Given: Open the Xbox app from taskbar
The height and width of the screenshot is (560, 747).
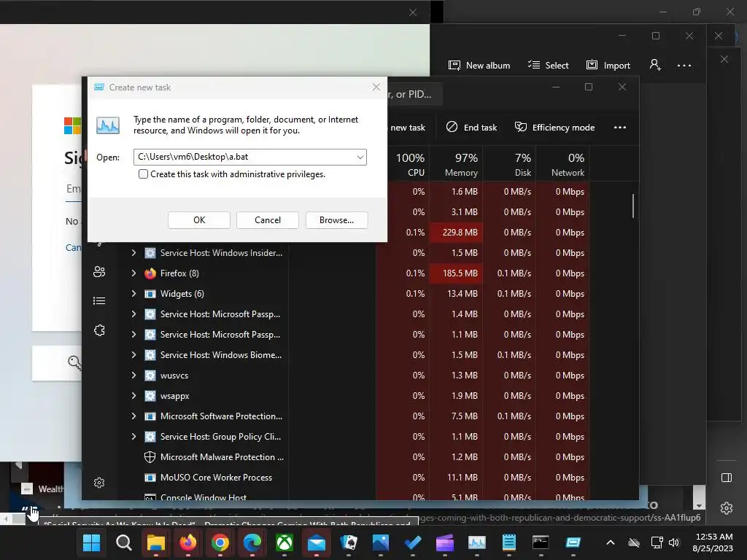Looking at the screenshot, I should point(285,542).
